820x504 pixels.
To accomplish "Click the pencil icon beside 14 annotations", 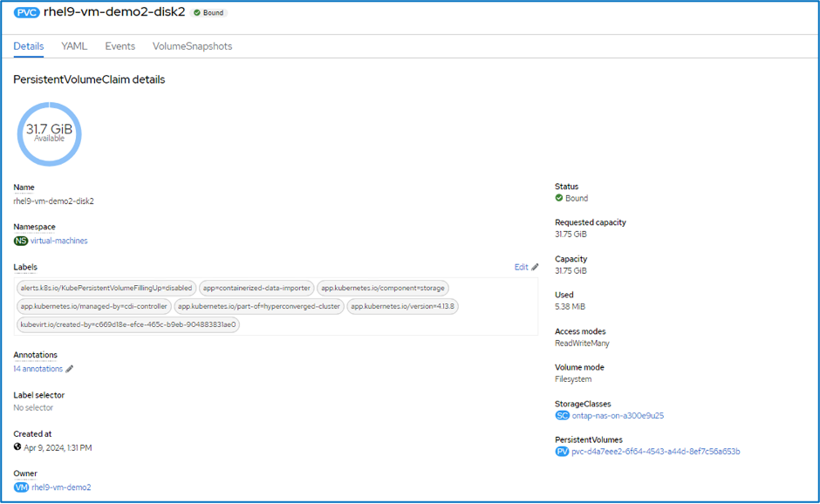I will pos(70,369).
